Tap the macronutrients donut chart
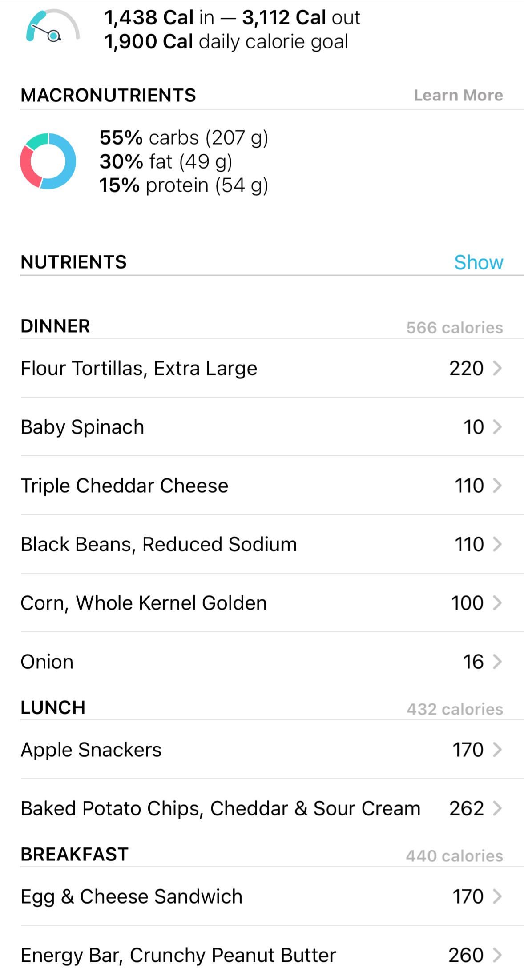This screenshot has width=524, height=980. [48, 161]
